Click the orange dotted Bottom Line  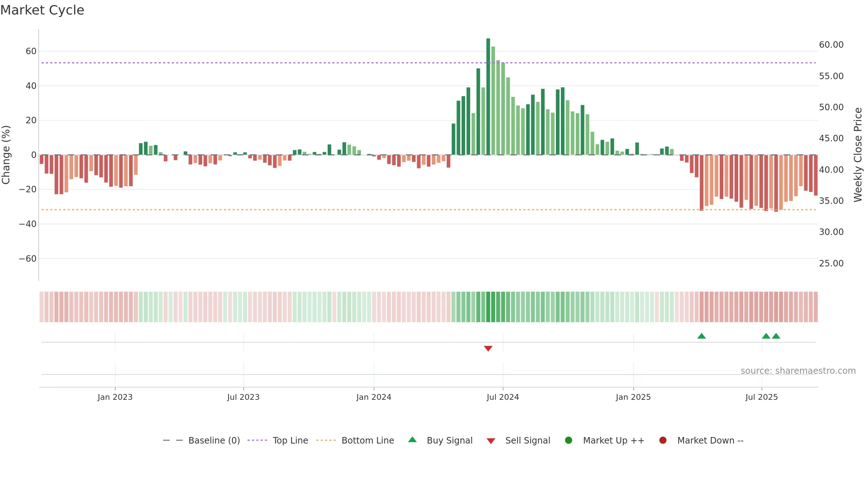[x=429, y=210]
